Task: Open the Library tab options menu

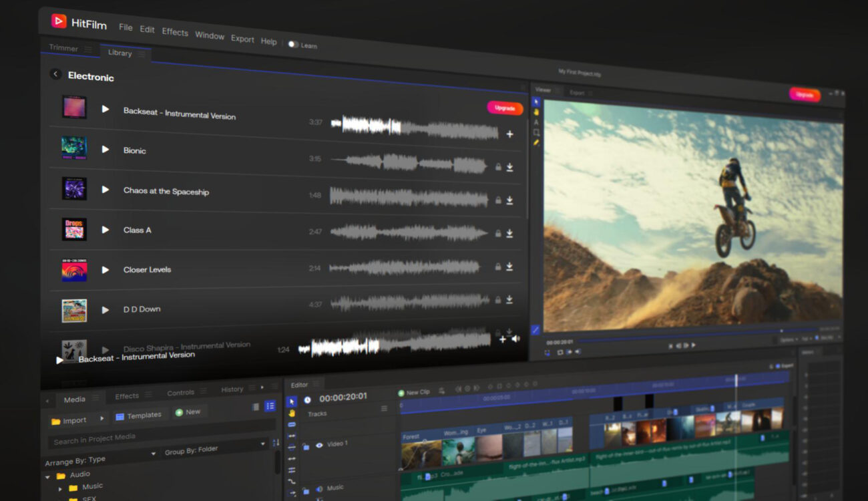Action: point(142,54)
